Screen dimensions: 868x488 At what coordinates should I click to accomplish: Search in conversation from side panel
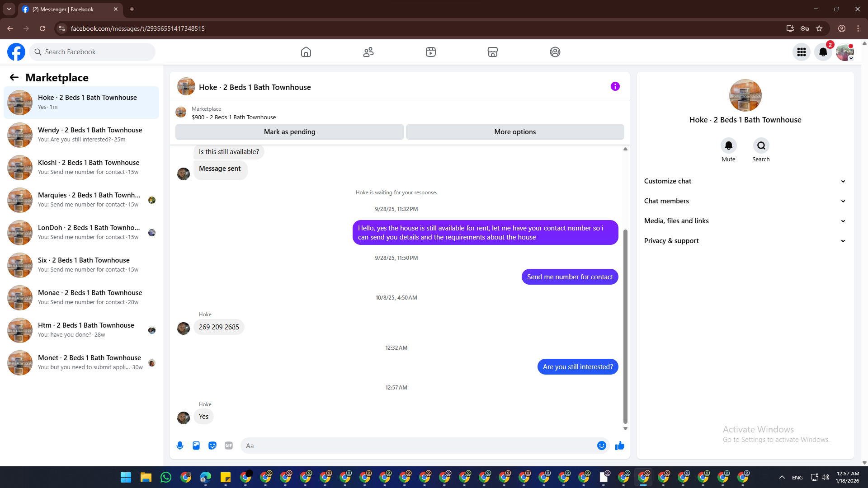click(761, 146)
